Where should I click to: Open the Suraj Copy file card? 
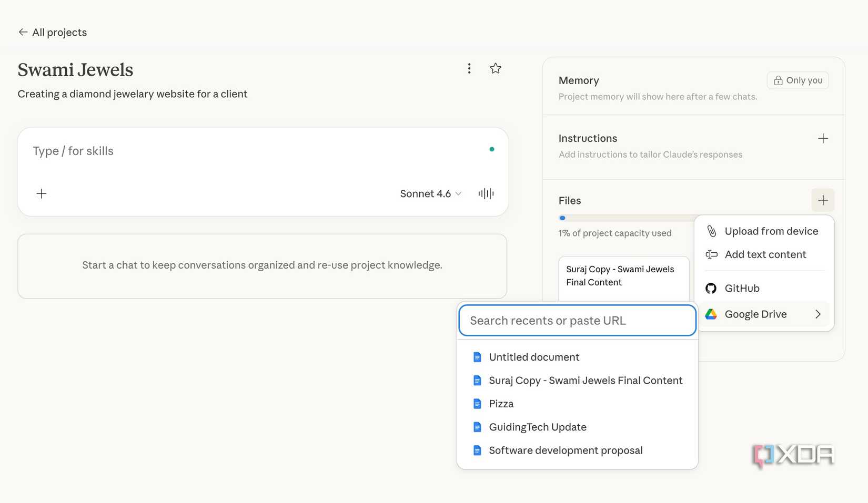click(x=623, y=276)
